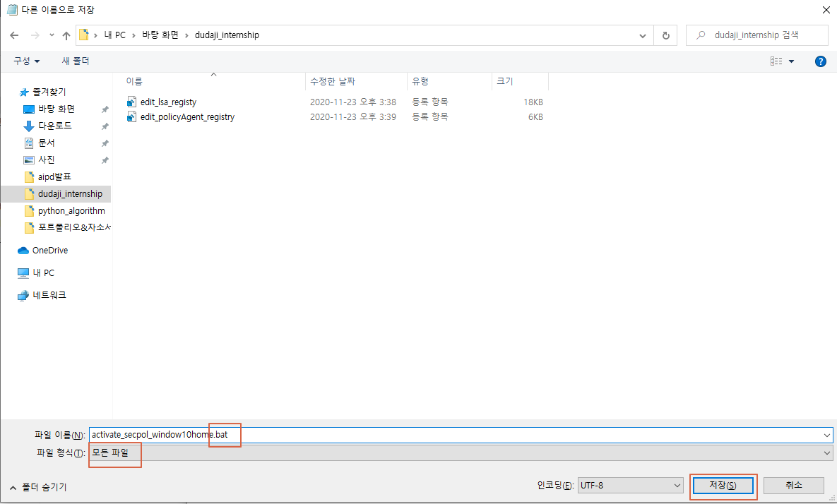Click the 새 폴더 button
Image resolution: width=837 pixels, height=504 pixels.
(x=76, y=61)
